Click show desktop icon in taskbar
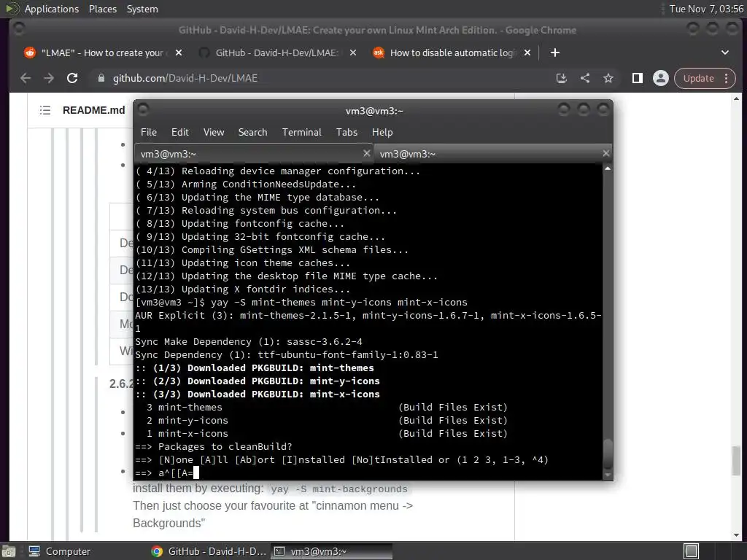Screen dimensions: 747x560 (9, 551)
